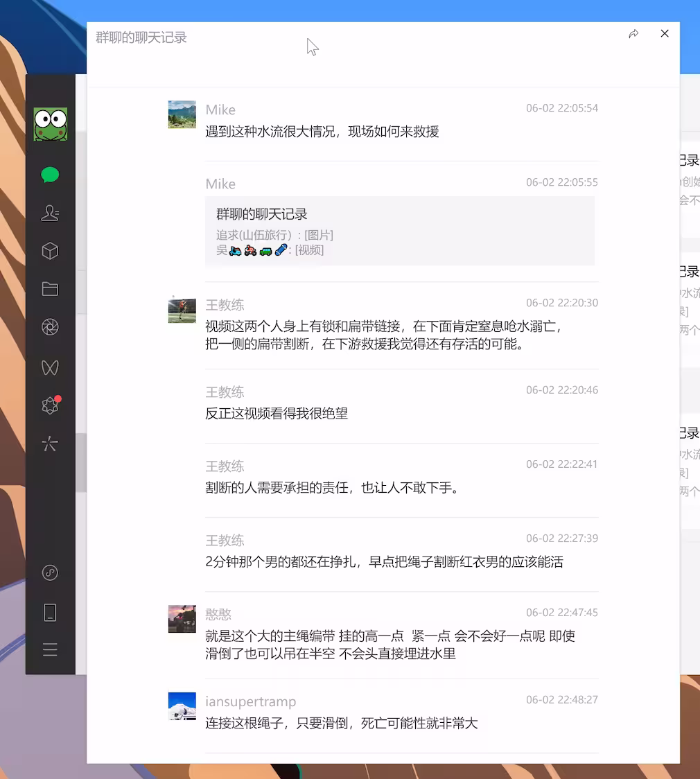This screenshot has height=779, width=700.
Task: Click the timestamp 06-02 22:05:54
Action: [x=562, y=108]
